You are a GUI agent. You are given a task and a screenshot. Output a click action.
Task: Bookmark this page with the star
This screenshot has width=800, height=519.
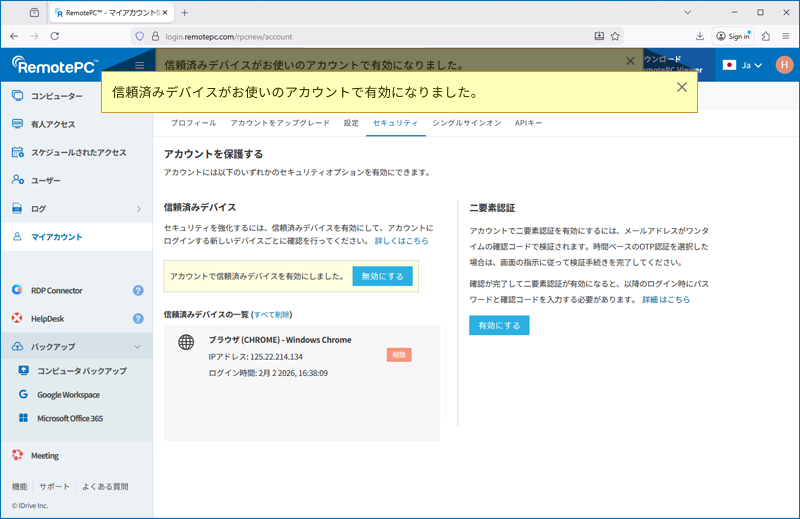point(615,36)
